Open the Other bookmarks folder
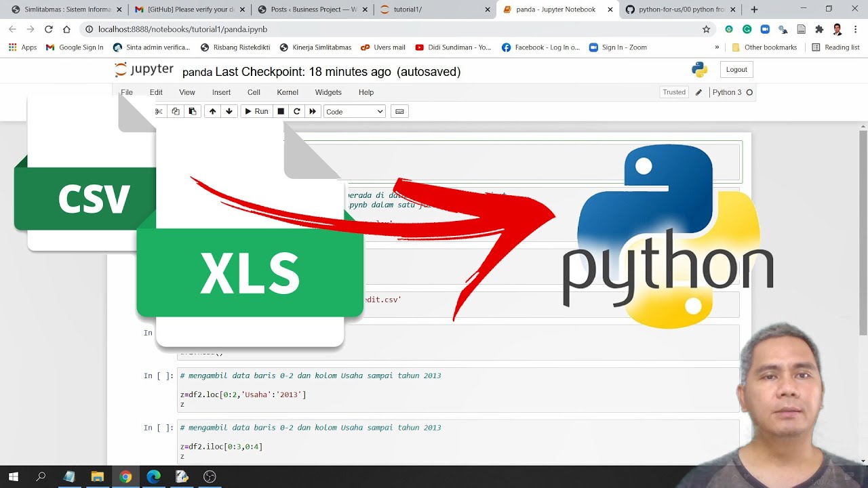 pyautogui.click(x=764, y=47)
